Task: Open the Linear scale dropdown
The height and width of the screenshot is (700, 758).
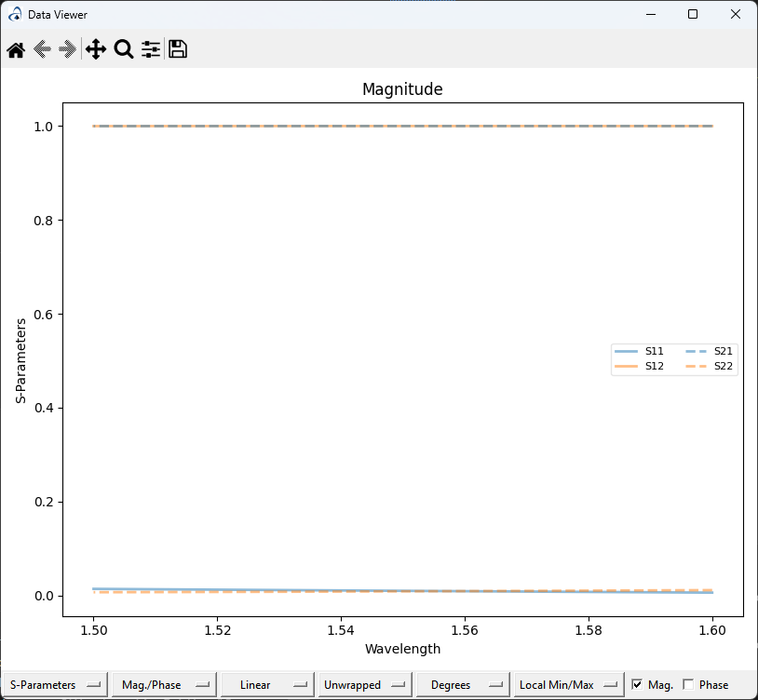Action: pos(267,684)
